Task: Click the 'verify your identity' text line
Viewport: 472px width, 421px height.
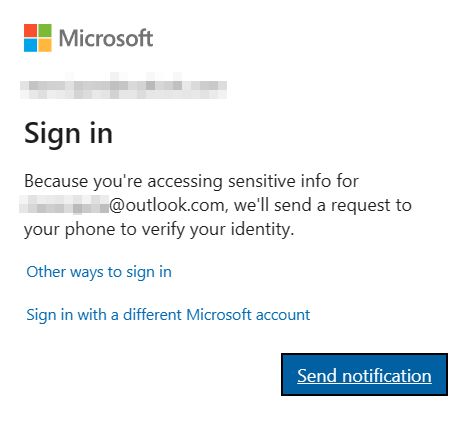Action: [x=159, y=230]
